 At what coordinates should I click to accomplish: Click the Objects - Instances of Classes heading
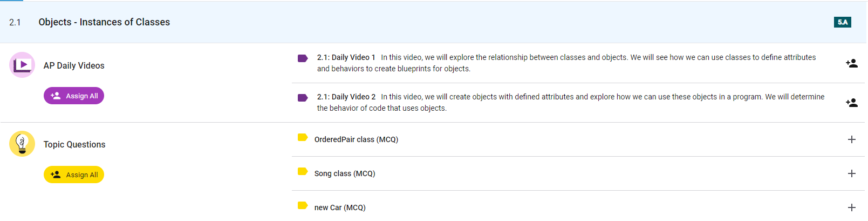pos(104,22)
